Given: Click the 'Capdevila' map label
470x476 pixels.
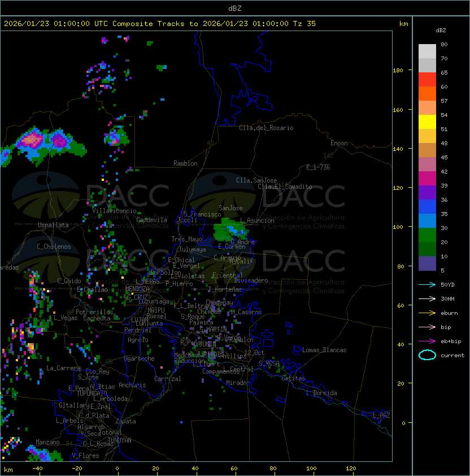Looking at the screenshot, I should click(152, 220).
